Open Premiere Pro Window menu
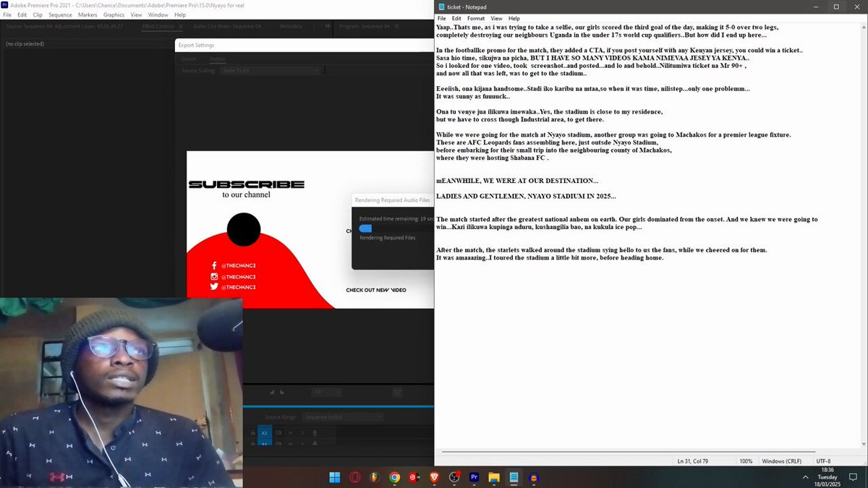868x488 pixels. pos(158,14)
